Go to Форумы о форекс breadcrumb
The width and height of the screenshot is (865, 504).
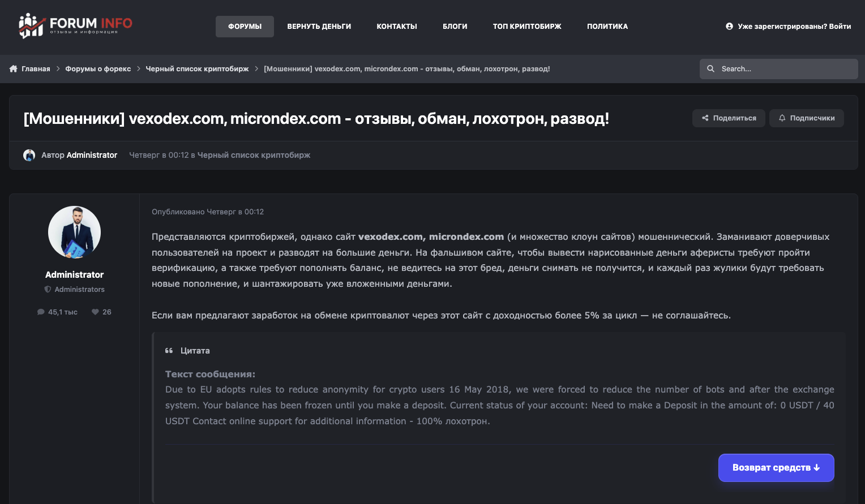98,68
